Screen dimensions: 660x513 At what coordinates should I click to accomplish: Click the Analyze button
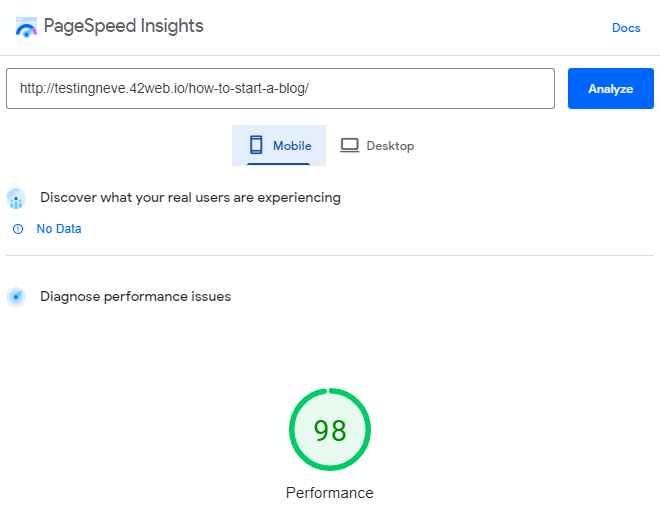(610, 88)
